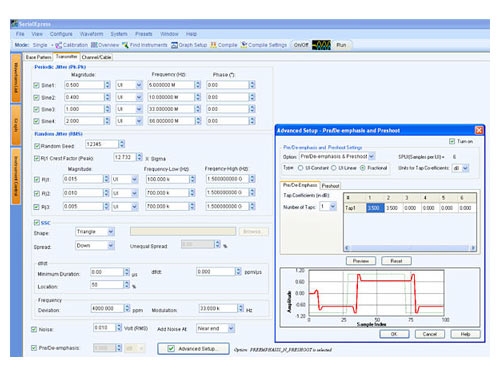
Task: Open the File menu
Action: tap(20, 34)
